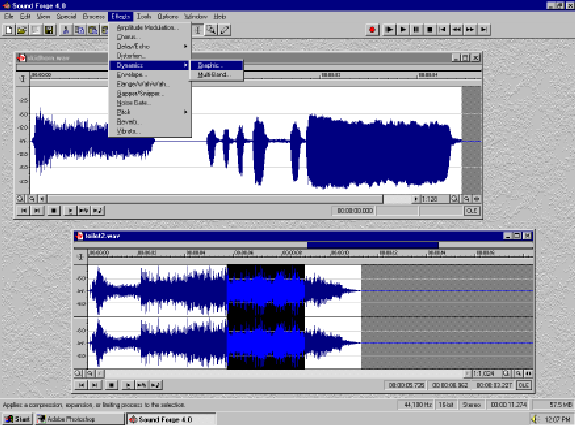Click OLE button in toilet2.wav window
This screenshot has width=575, height=425.
pyautogui.click(x=523, y=385)
